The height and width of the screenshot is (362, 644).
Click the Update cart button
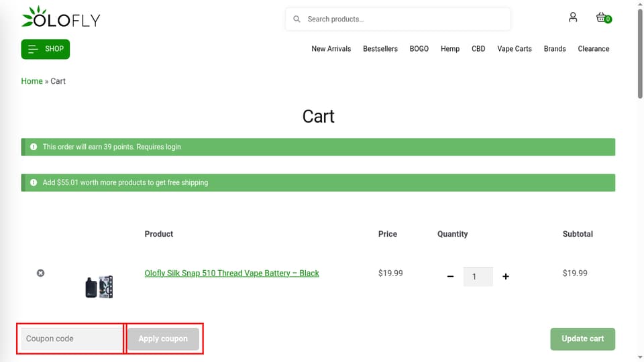pos(582,339)
